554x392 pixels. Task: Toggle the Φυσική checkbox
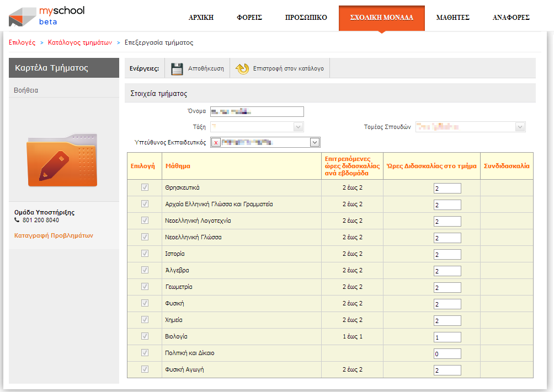click(x=145, y=303)
